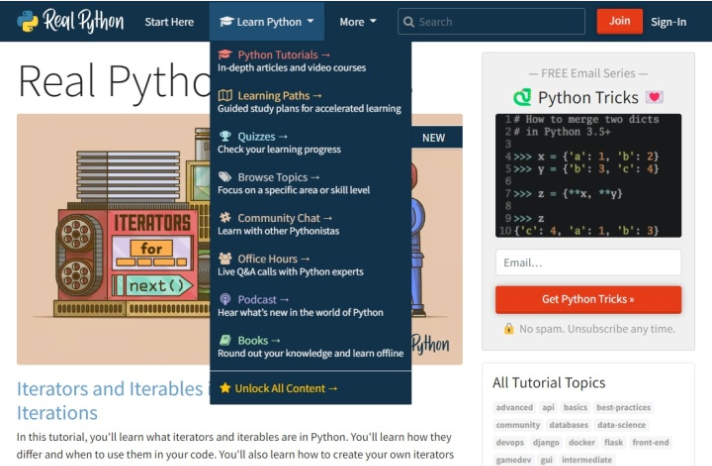
Task: Click the trophy icon next to Quizzes
Action: pyautogui.click(x=225, y=136)
